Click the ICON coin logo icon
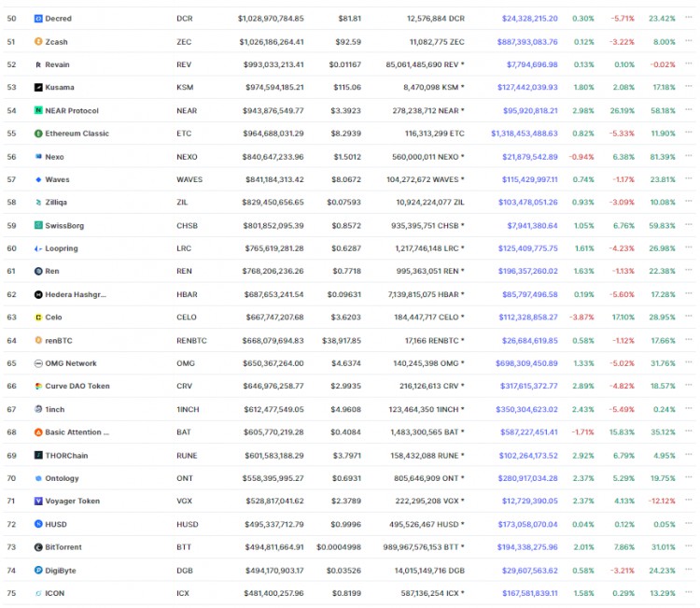The image size is (700, 608). 38,593
